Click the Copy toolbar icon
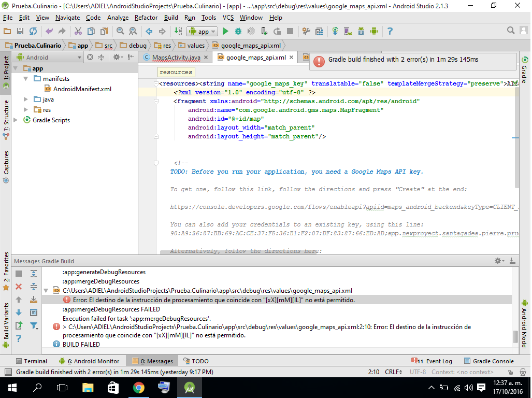Screen dimensions: 532x398 91,31
